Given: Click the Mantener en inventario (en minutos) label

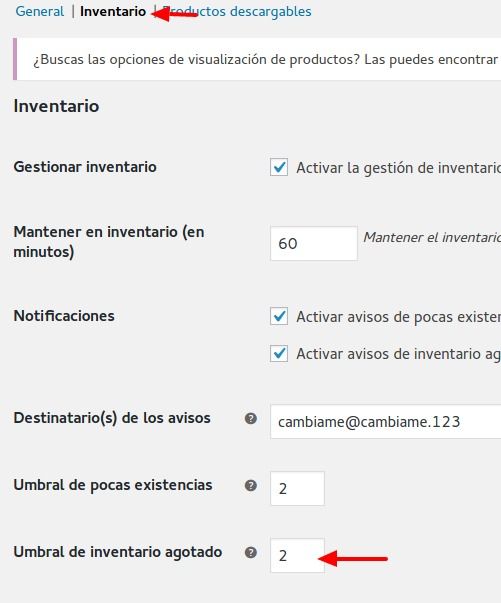Looking at the screenshot, I should (109, 242).
